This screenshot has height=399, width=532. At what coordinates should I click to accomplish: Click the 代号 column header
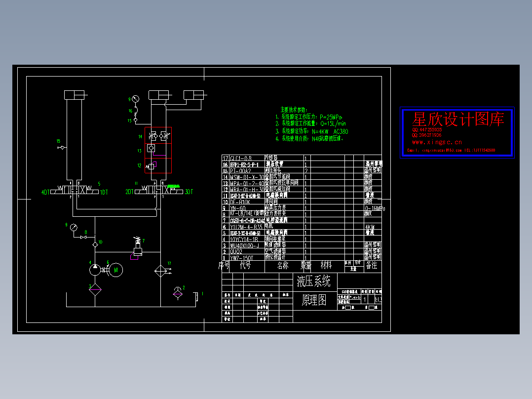tap(245, 265)
